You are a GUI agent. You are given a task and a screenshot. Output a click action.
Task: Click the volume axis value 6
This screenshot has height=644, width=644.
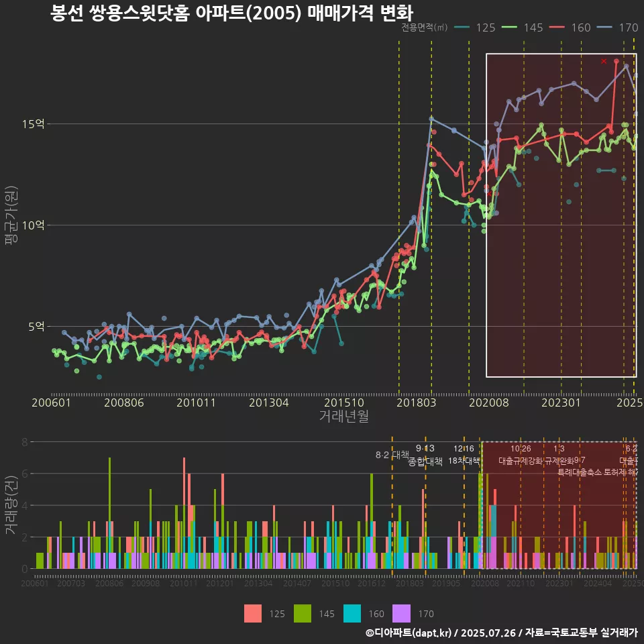[x=25, y=474]
